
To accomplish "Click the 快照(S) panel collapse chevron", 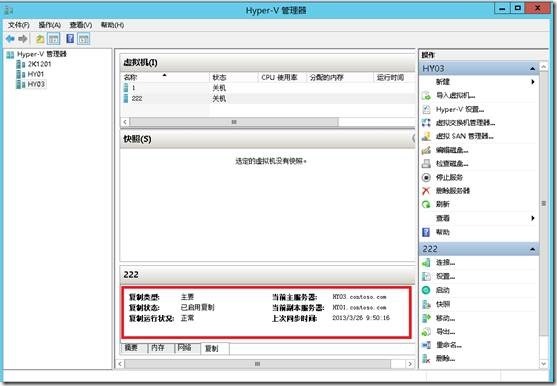I will pyautogui.click(x=413, y=139).
